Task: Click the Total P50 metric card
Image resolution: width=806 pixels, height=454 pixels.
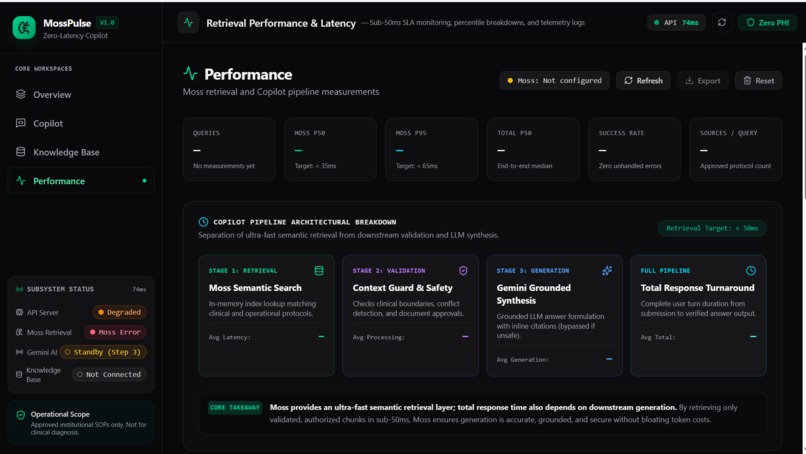Action: (x=533, y=149)
